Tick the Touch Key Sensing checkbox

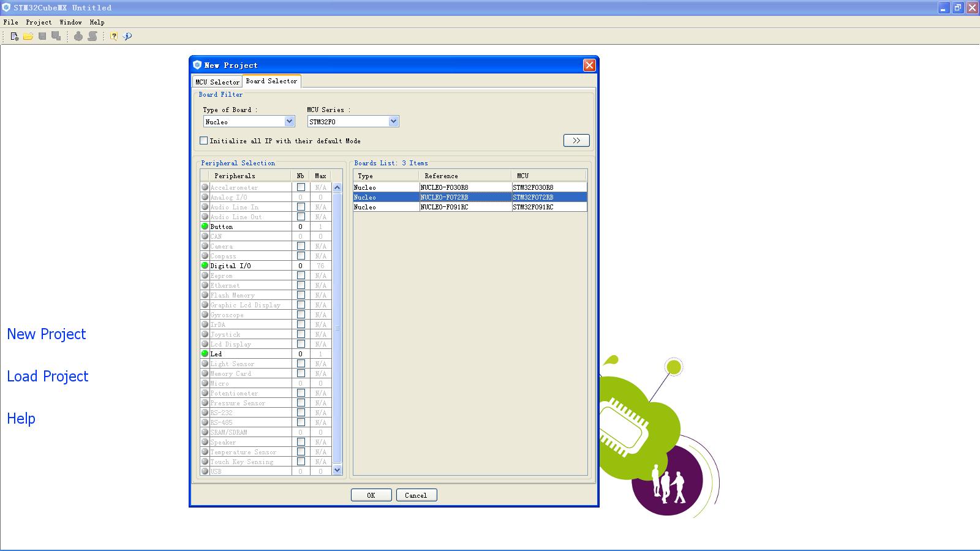coord(301,462)
